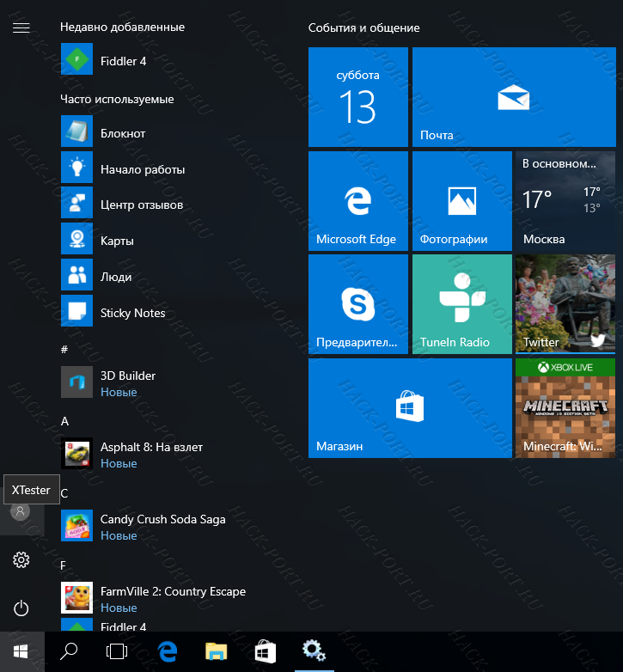The image size is (623, 672).
Task: Open the Почта mail tile
Action: [x=514, y=97]
